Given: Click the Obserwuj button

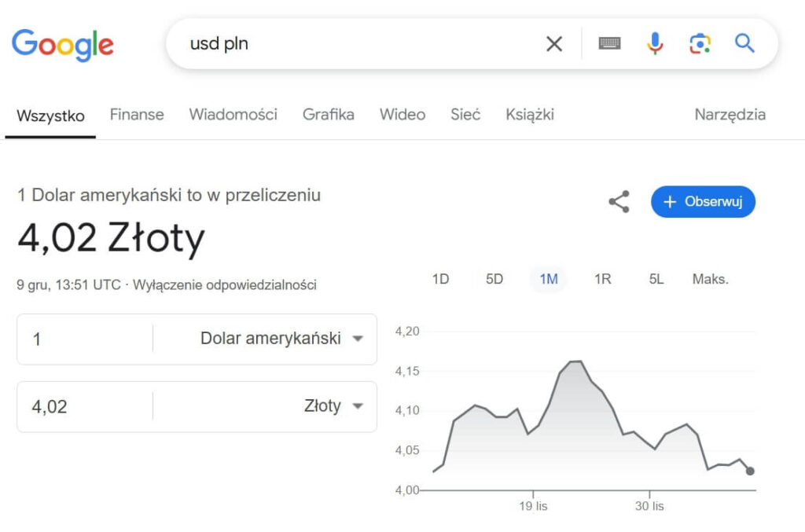Looking at the screenshot, I should [703, 202].
